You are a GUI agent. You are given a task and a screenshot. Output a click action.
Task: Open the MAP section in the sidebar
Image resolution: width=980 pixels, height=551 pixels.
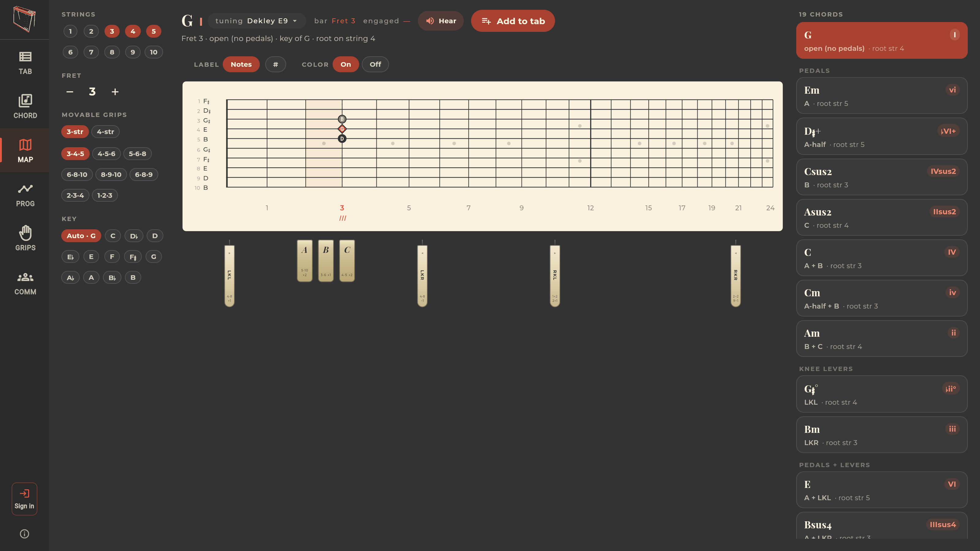click(x=25, y=151)
